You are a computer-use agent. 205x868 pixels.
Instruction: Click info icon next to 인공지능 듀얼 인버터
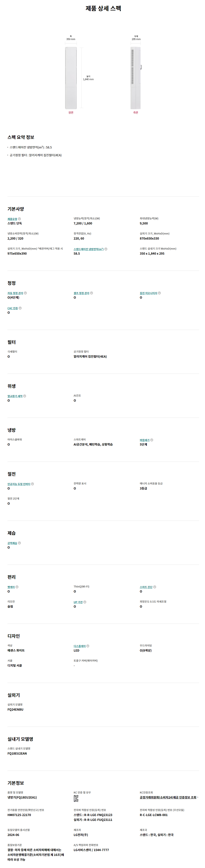pyautogui.click(x=32, y=484)
